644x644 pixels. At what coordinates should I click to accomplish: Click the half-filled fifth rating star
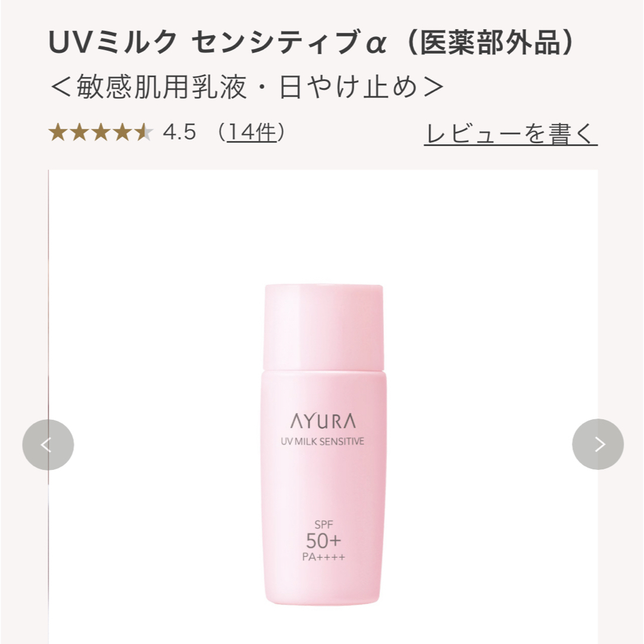pos(143,132)
